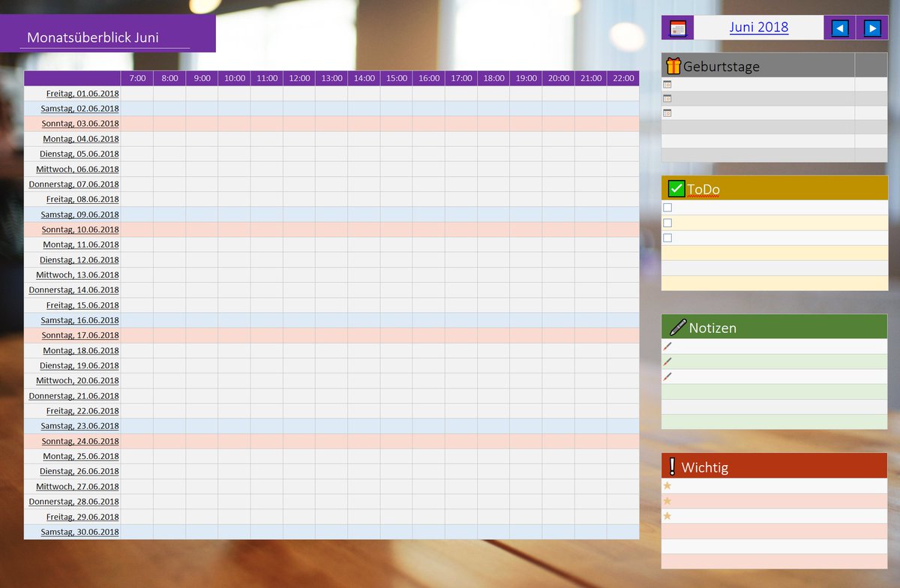Click second small calendar icon under Geburtstage

click(x=667, y=99)
